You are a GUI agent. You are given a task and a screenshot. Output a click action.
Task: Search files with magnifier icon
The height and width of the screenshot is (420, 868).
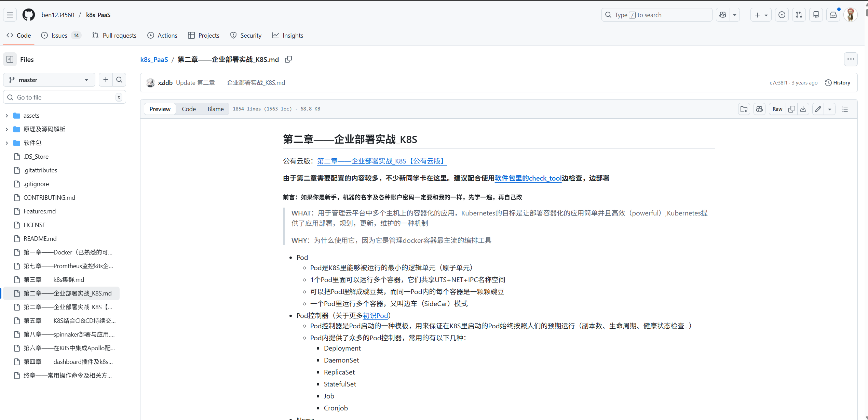click(119, 80)
